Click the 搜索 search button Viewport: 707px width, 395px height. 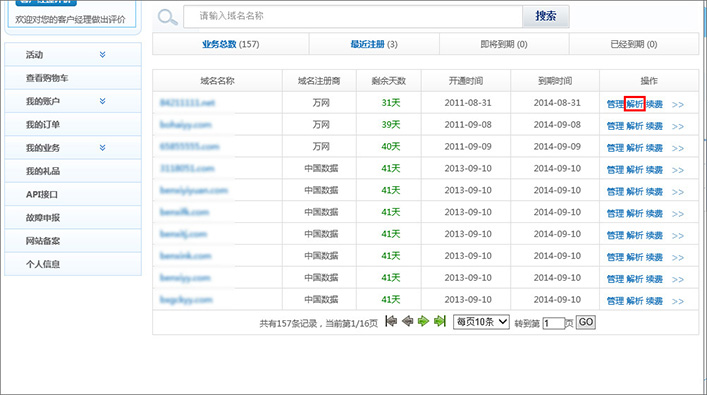pyautogui.click(x=546, y=16)
